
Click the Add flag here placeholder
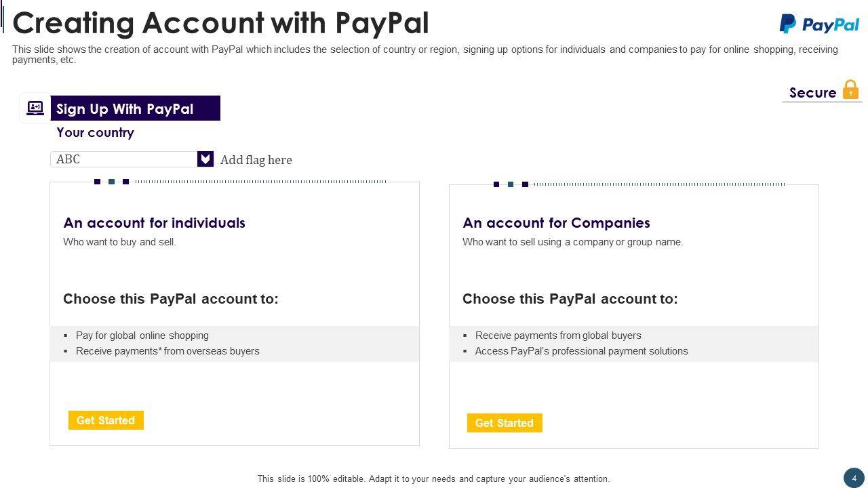[x=256, y=160]
